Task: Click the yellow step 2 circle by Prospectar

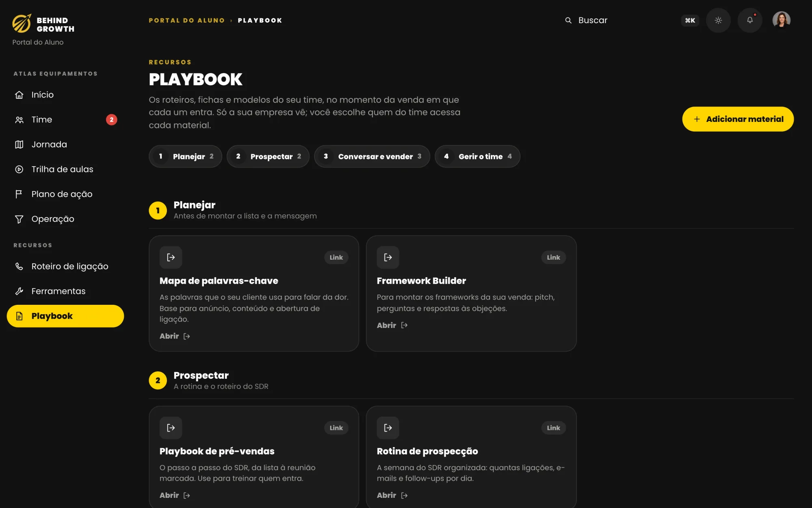Action: coord(158,380)
